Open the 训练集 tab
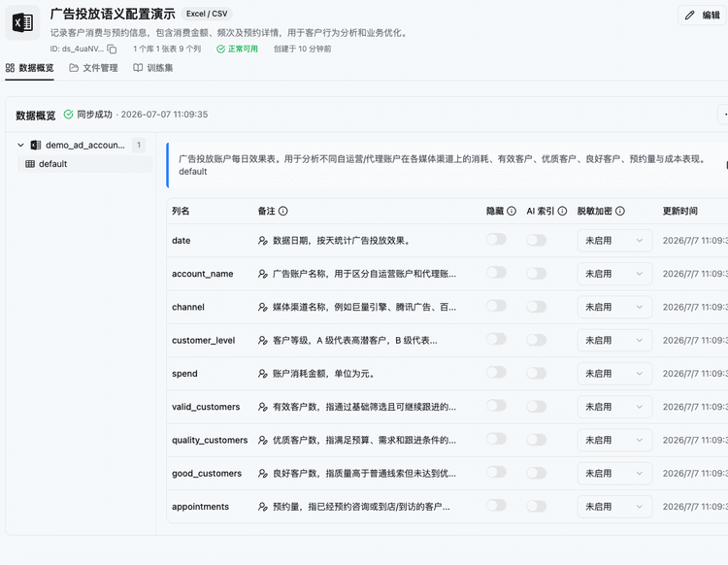Viewport: 728px width, 565px height. 152,68
